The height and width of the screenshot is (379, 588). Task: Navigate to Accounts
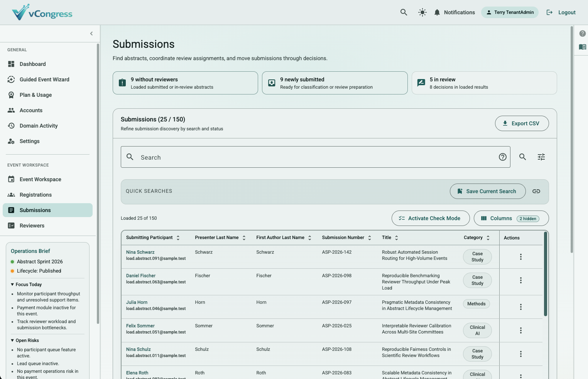coord(47,110)
